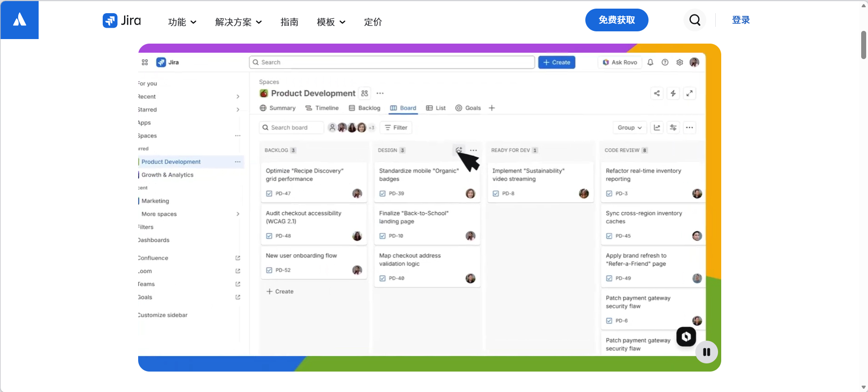Open Growth & Analytics space in sidebar
Image resolution: width=868 pixels, height=392 pixels.
(x=167, y=175)
